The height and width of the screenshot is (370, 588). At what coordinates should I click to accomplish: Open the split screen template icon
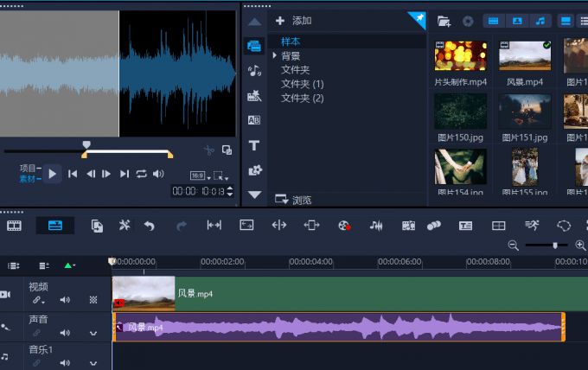(498, 226)
